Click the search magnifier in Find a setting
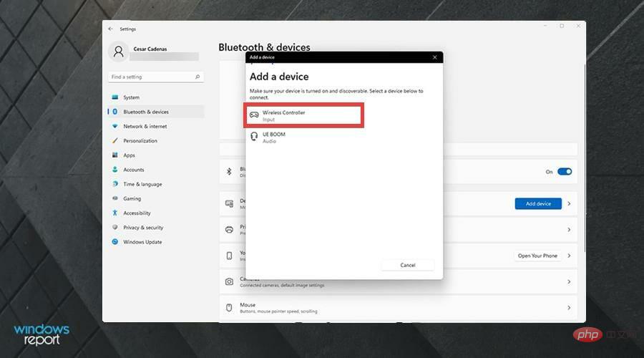 [x=197, y=77]
